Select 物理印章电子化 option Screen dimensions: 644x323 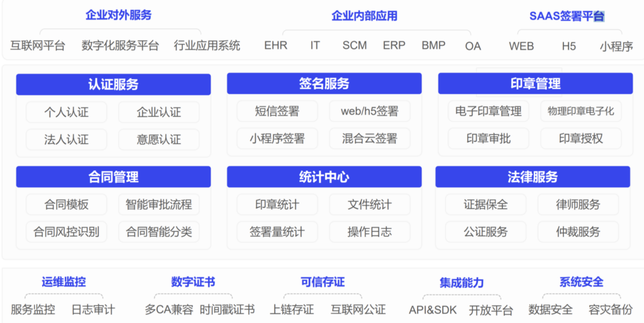(x=580, y=112)
